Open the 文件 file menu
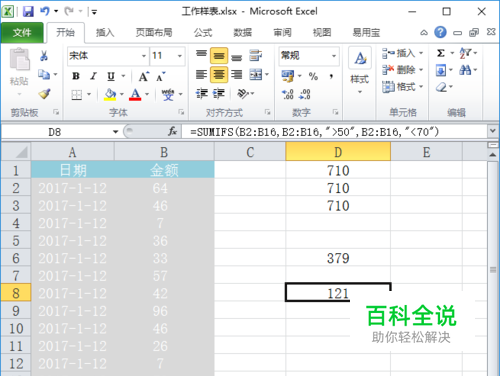The image size is (500, 376). tap(22, 33)
